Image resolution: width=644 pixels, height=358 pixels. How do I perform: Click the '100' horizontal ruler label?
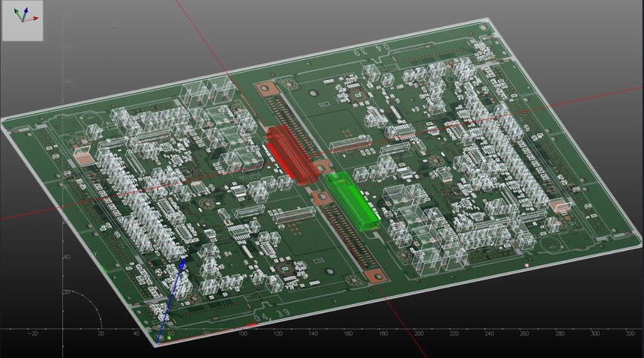(x=243, y=334)
